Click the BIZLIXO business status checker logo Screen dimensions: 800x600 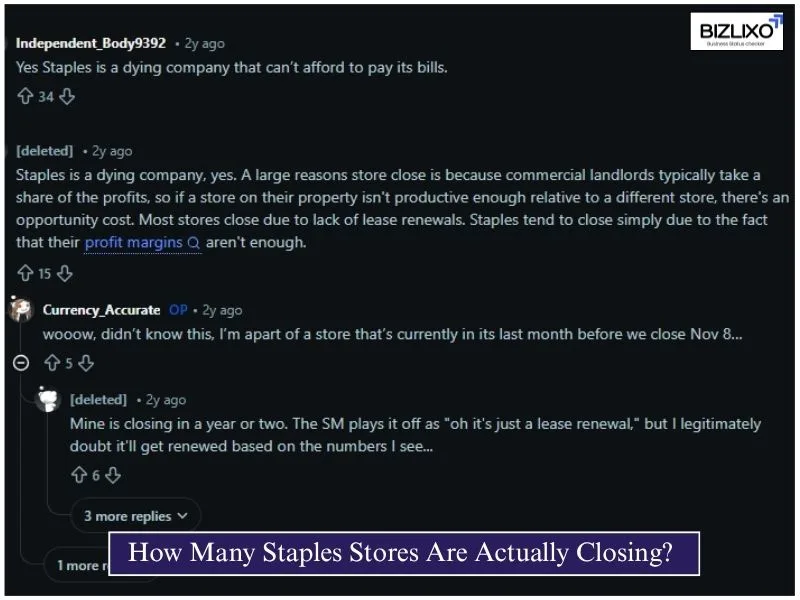click(x=735, y=31)
